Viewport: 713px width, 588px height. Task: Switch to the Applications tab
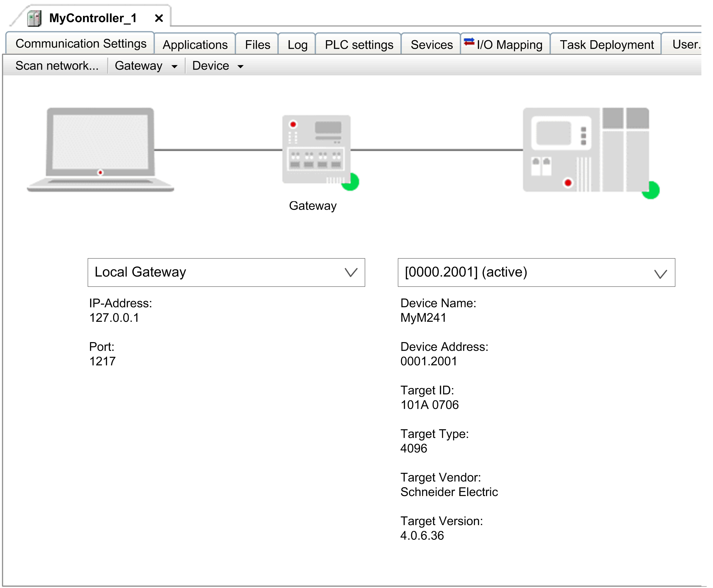pyautogui.click(x=195, y=45)
